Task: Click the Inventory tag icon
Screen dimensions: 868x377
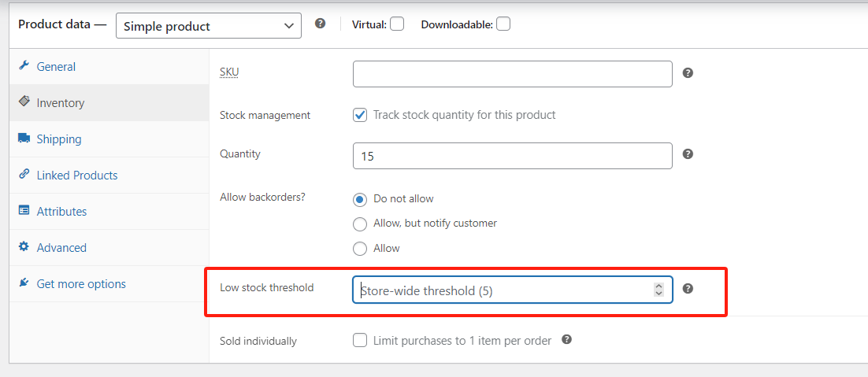Action: pyautogui.click(x=24, y=102)
